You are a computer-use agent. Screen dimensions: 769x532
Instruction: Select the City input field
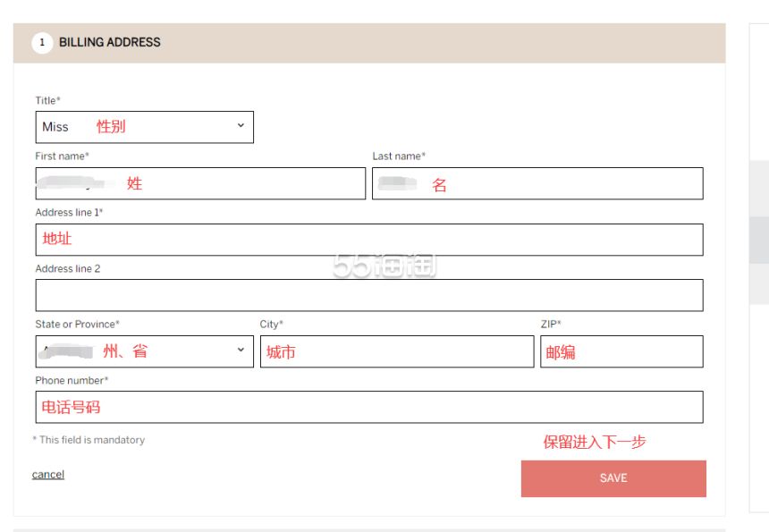[x=397, y=351]
